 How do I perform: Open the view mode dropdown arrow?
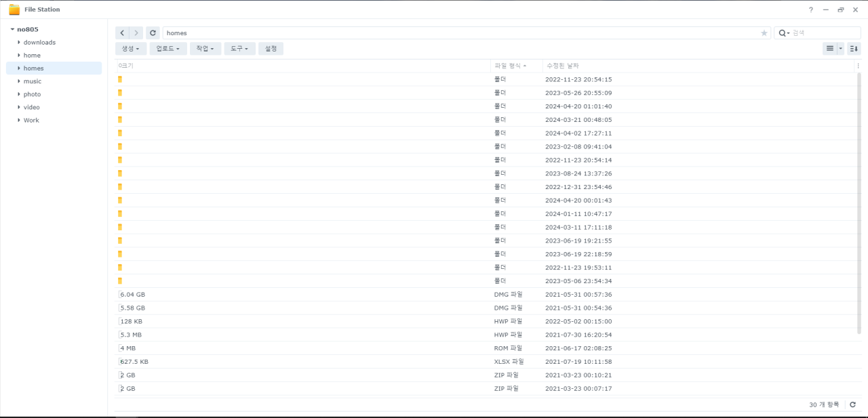[x=841, y=49]
